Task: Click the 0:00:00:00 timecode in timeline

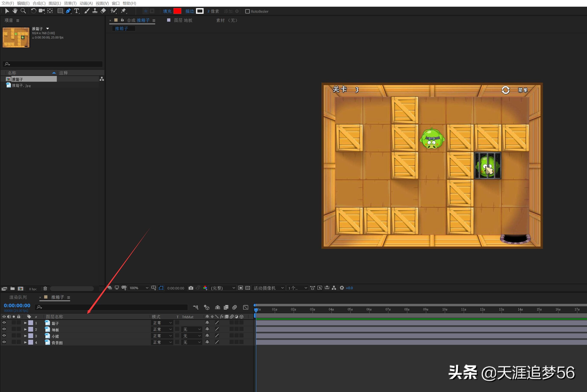Action: click(x=17, y=305)
